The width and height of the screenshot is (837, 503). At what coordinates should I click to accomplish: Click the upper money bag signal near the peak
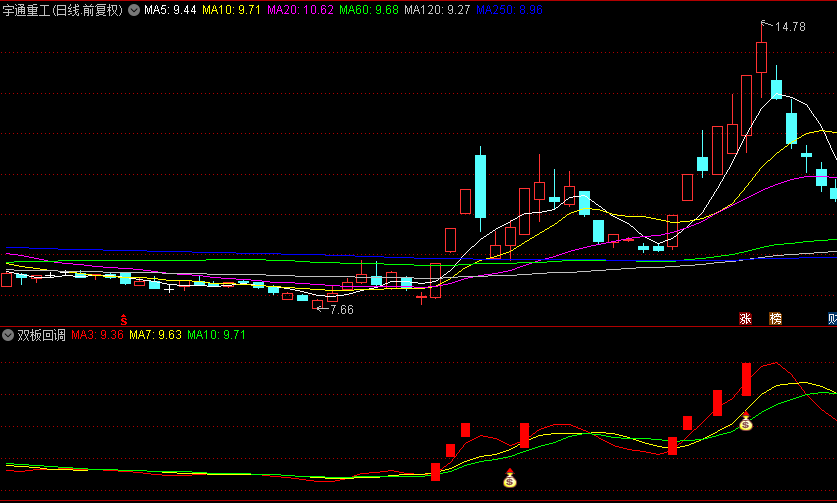pyautogui.click(x=746, y=422)
